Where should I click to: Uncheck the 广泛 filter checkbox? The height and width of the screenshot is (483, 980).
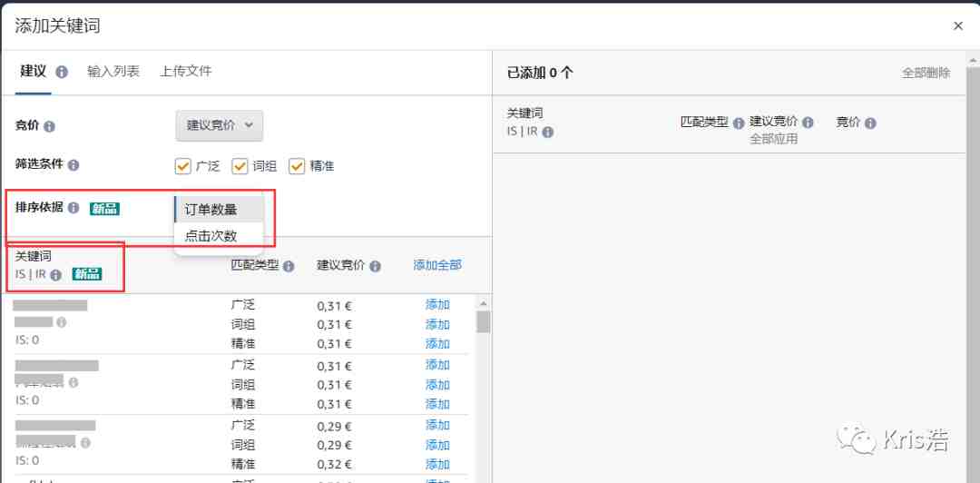point(182,166)
